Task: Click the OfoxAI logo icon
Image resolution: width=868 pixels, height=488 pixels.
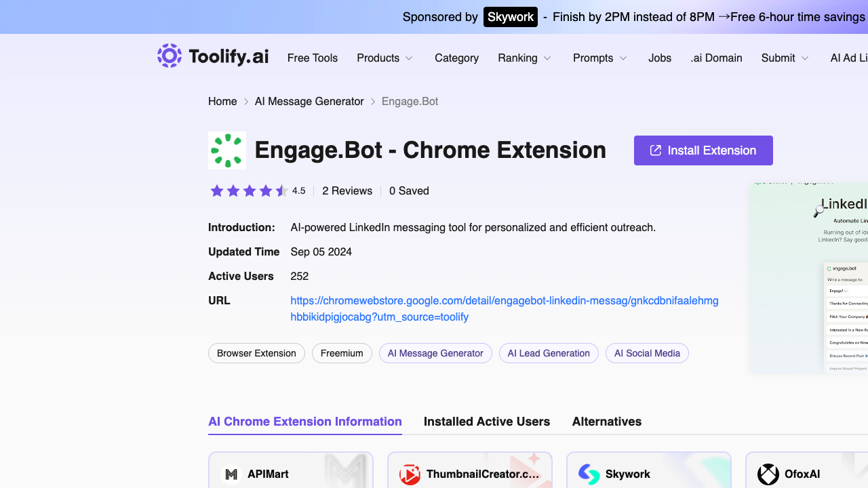Action: [x=768, y=474]
